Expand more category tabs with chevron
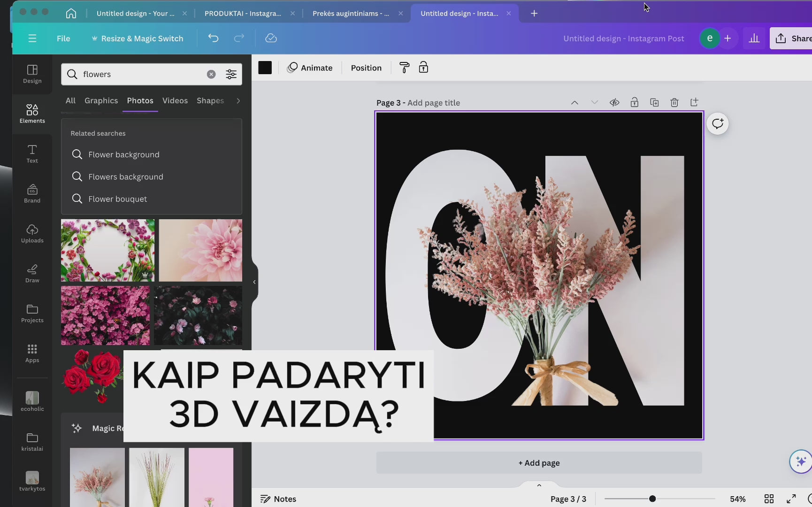 [238, 100]
